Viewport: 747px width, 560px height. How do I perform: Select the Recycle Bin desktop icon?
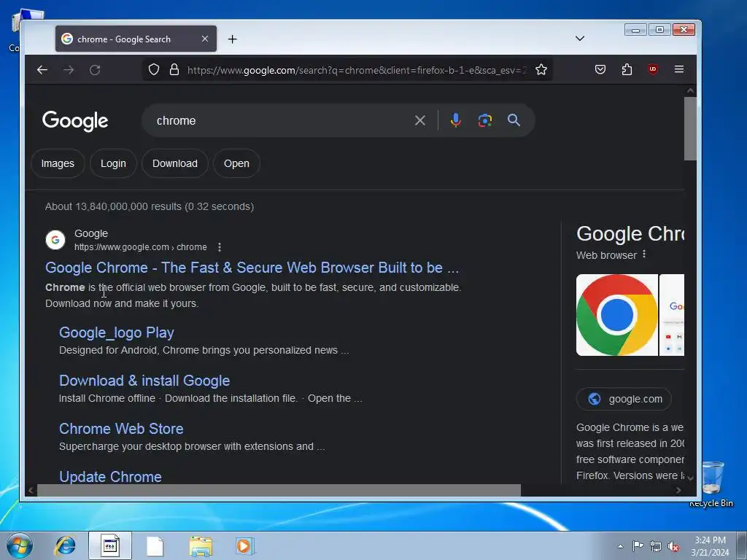712,484
